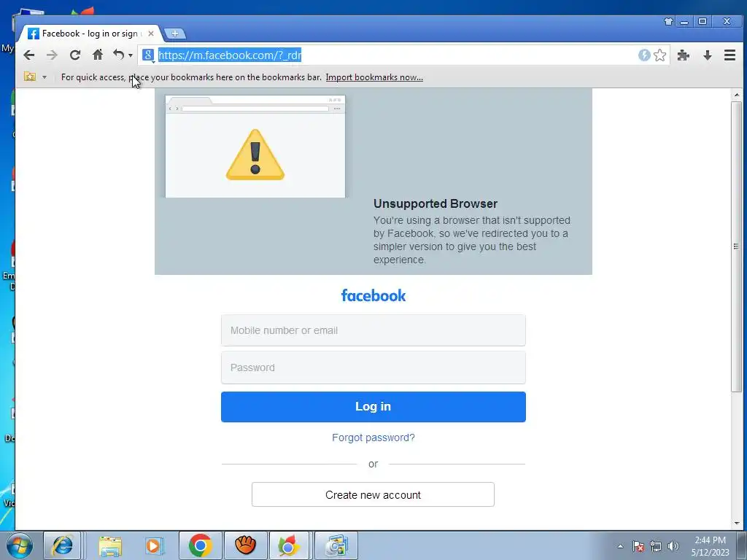Click the Show desktop strip at taskbar end

[x=742, y=545]
